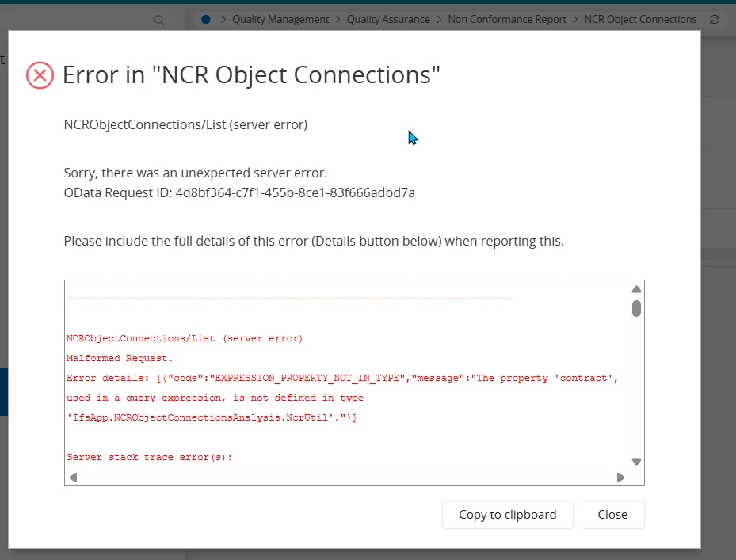
Task: Click the scroll down arrow in error details
Action: [x=636, y=462]
